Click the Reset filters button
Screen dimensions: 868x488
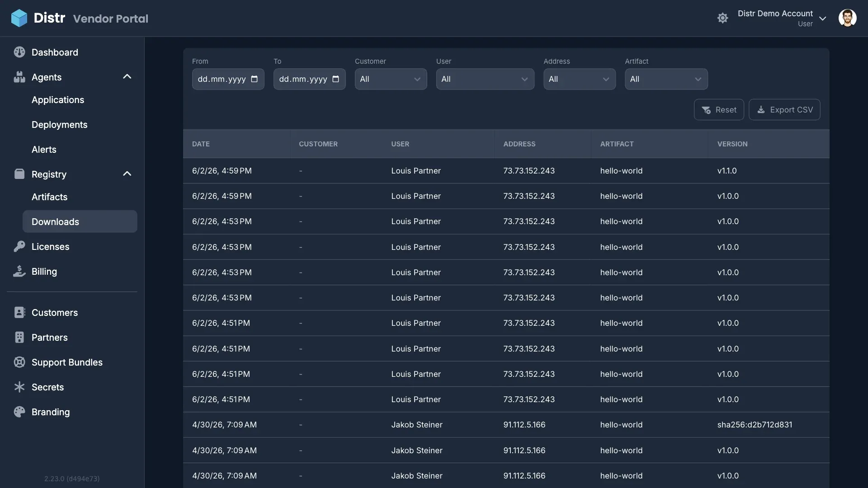pyautogui.click(x=719, y=110)
